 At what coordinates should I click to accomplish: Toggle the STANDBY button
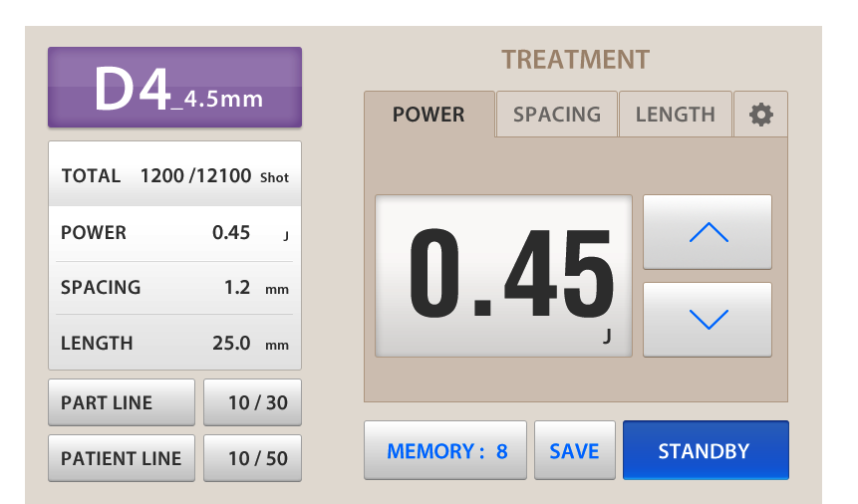[705, 450]
